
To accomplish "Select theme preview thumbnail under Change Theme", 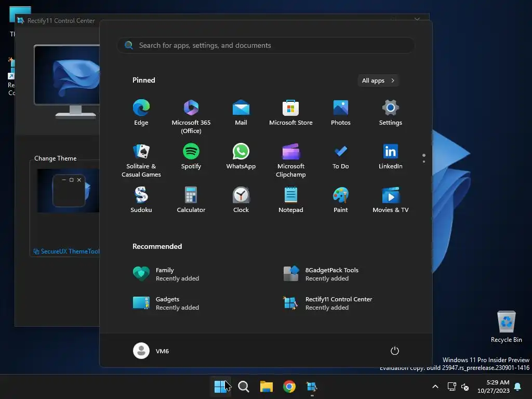I will [68, 191].
